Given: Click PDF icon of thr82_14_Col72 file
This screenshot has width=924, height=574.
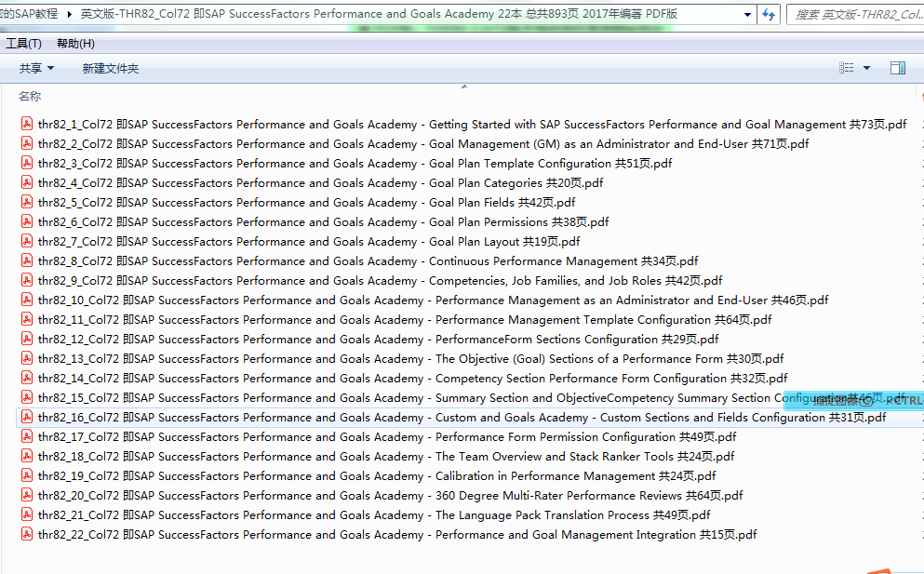Looking at the screenshot, I should 26,377.
